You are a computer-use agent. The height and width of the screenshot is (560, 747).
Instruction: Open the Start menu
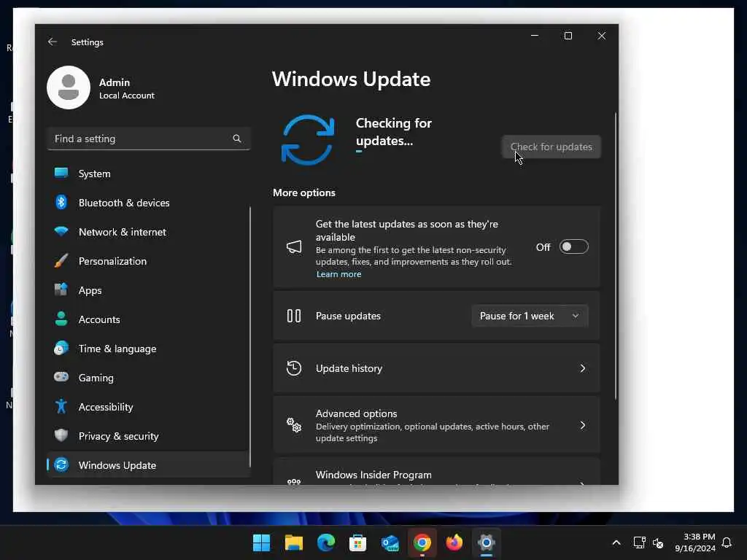[x=261, y=542]
